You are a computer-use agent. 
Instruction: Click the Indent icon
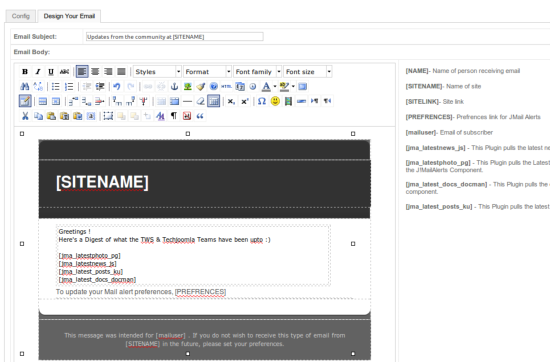point(100,86)
